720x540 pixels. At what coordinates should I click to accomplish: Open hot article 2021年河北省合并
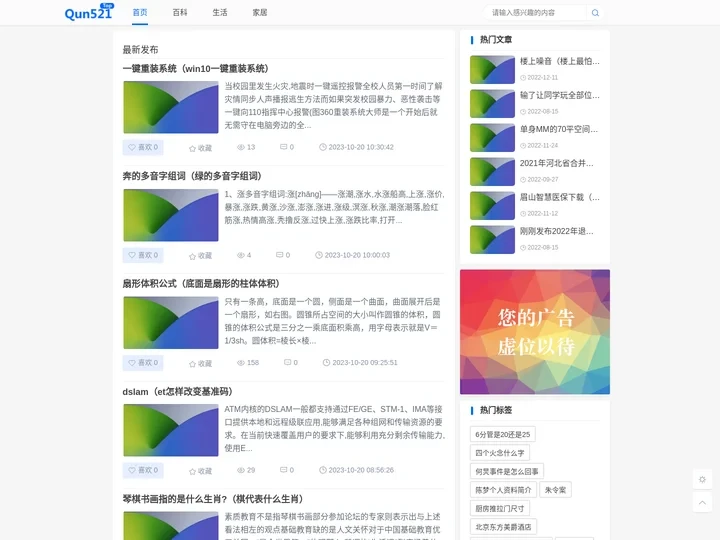tap(557, 163)
